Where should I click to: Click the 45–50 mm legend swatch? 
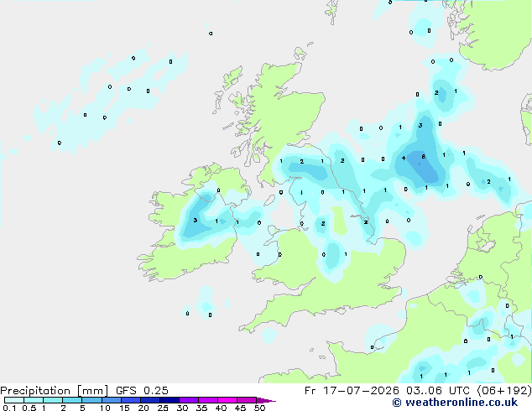(247, 400)
